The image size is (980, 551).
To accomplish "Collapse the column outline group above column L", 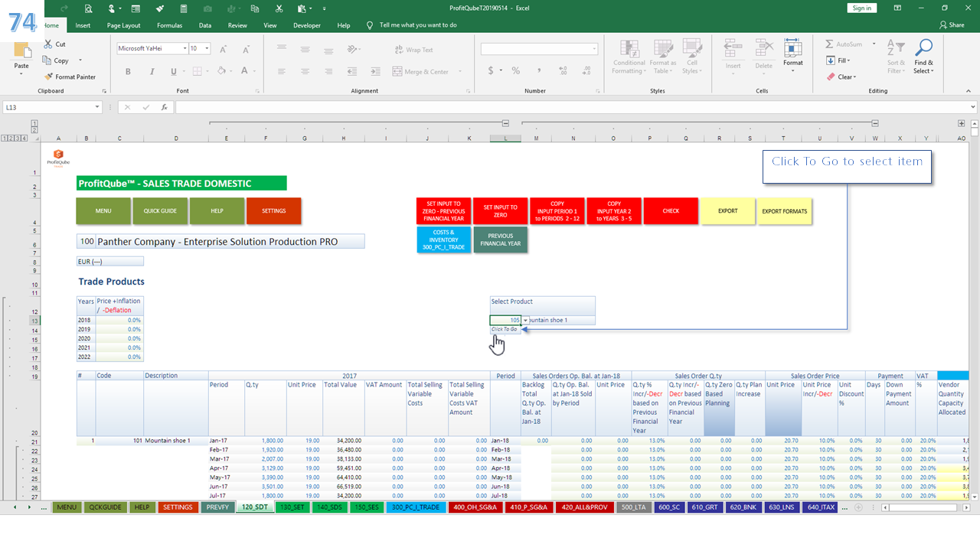I will point(506,122).
